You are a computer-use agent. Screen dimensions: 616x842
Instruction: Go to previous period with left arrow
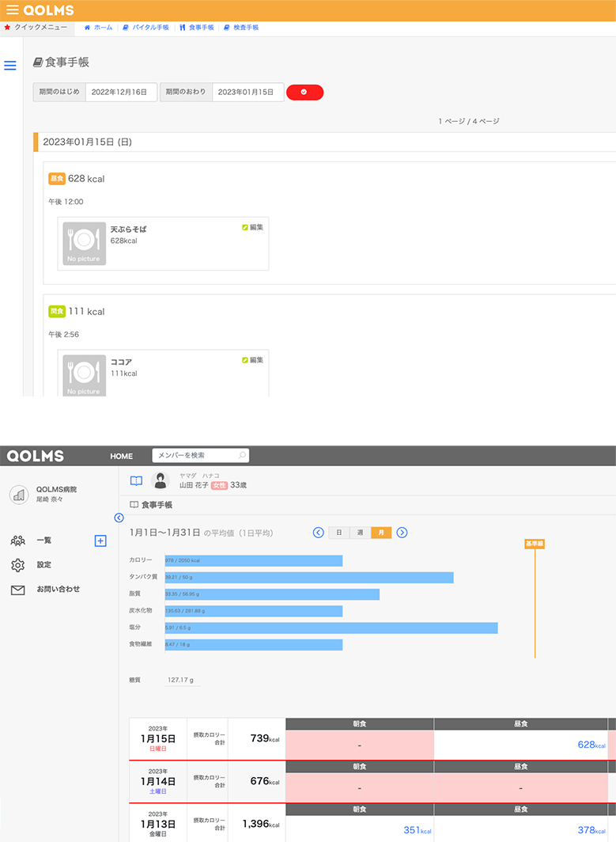coord(318,533)
